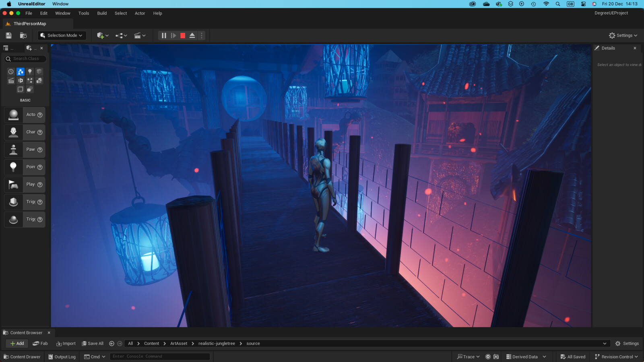This screenshot has height=362, width=644.
Task: Select the Trigger Box cube thumbnail
Action: pyautogui.click(x=13, y=202)
